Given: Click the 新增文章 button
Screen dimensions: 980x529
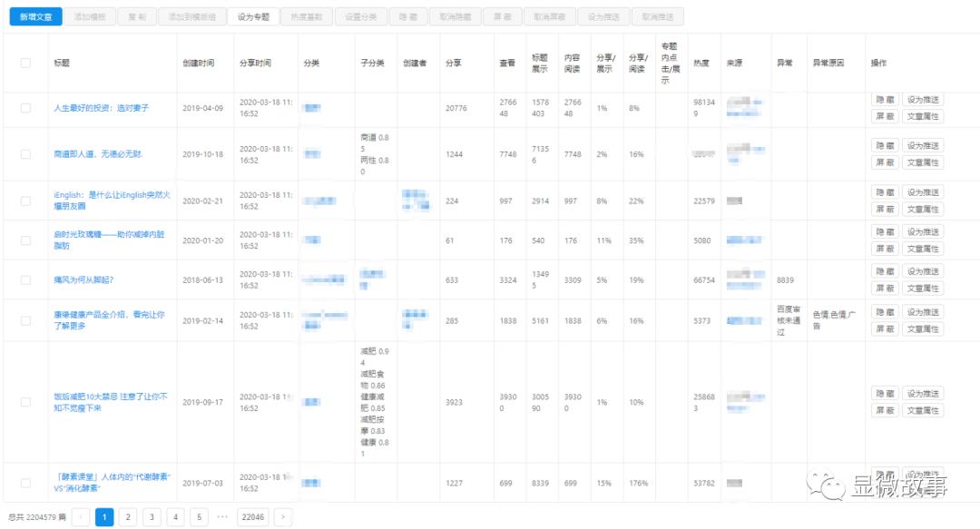Looking at the screenshot, I should click(x=35, y=17).
